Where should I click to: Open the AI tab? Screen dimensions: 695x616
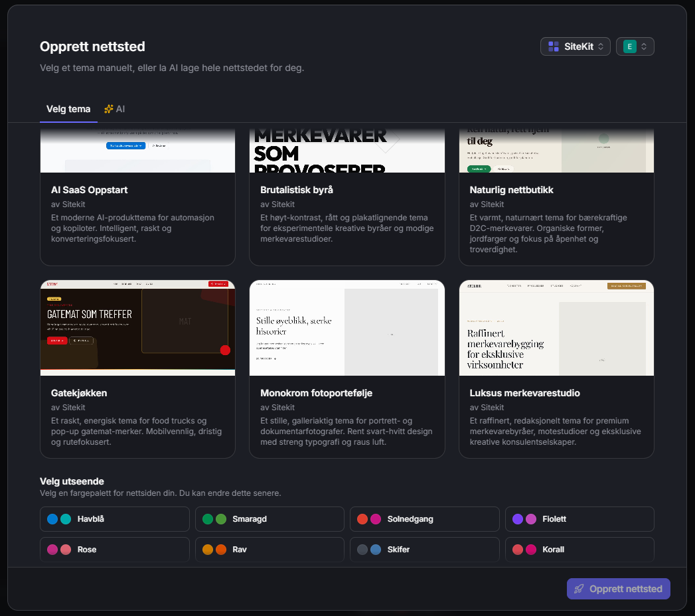(x=115, y=109)
